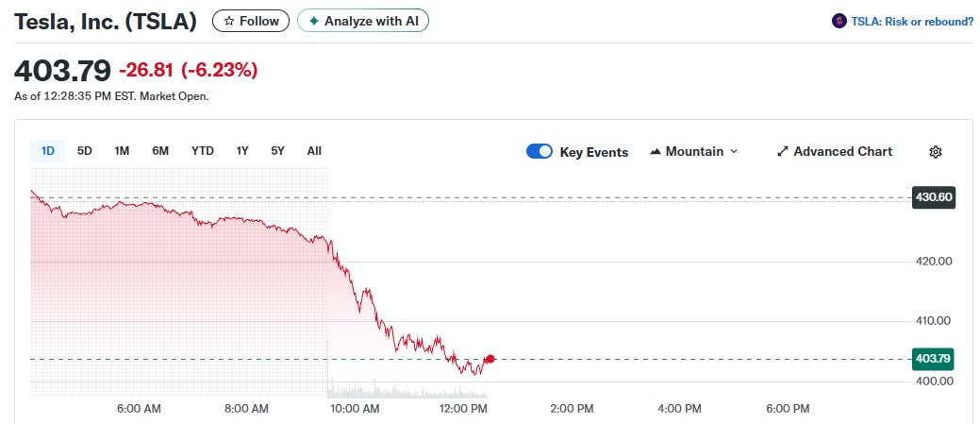The height and width of the screenshot is (424, 980).
Task: Toggle the Key Events switch
Action: tap(540, 152)
